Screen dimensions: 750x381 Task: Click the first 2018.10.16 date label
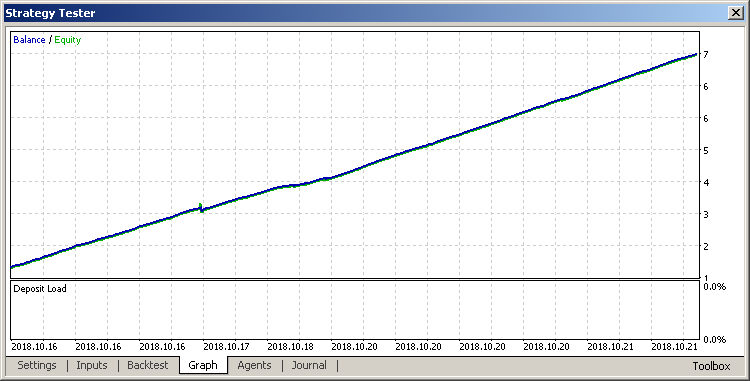(x=34, y=347)
